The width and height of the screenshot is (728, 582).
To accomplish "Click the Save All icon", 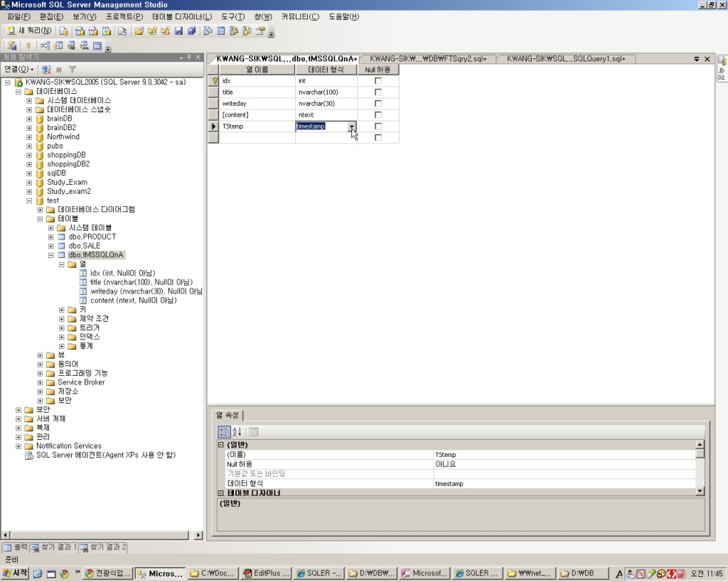I will (x=192, y=31).
